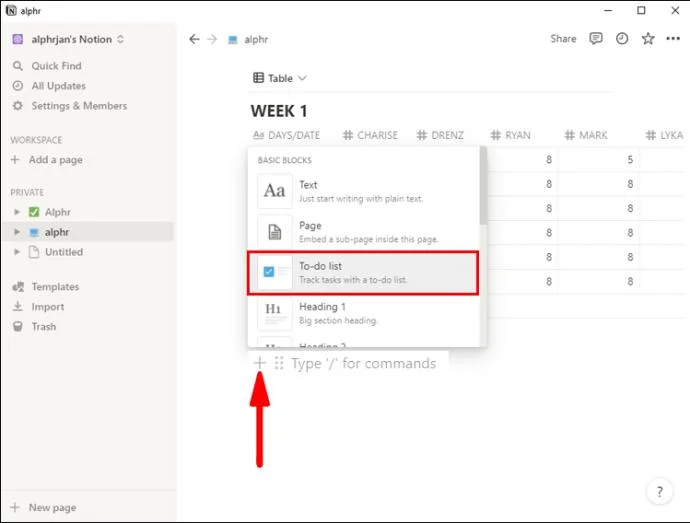
Task: Open the Untitled page
Action: coord(64,252)
